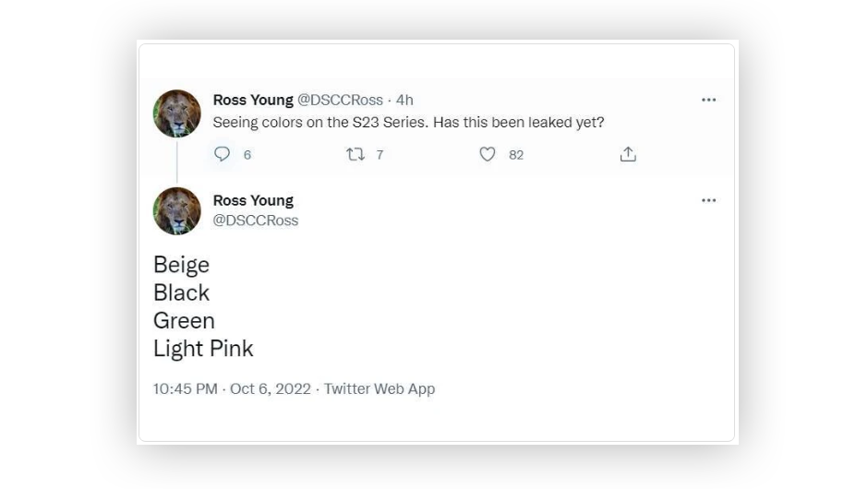Click the lion avatar on the top tweet
Image resolution: width=868 pixels, height=489 pixels.
point(177,113)
